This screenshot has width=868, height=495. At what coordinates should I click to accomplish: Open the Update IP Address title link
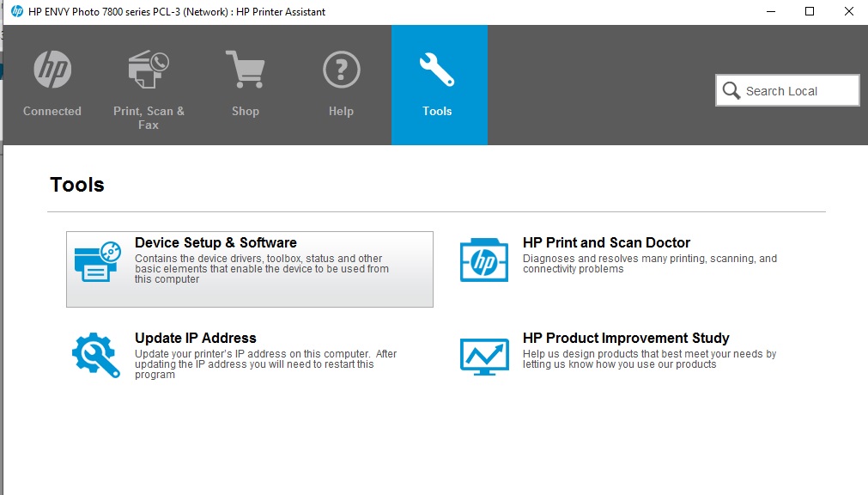point(196,338)
